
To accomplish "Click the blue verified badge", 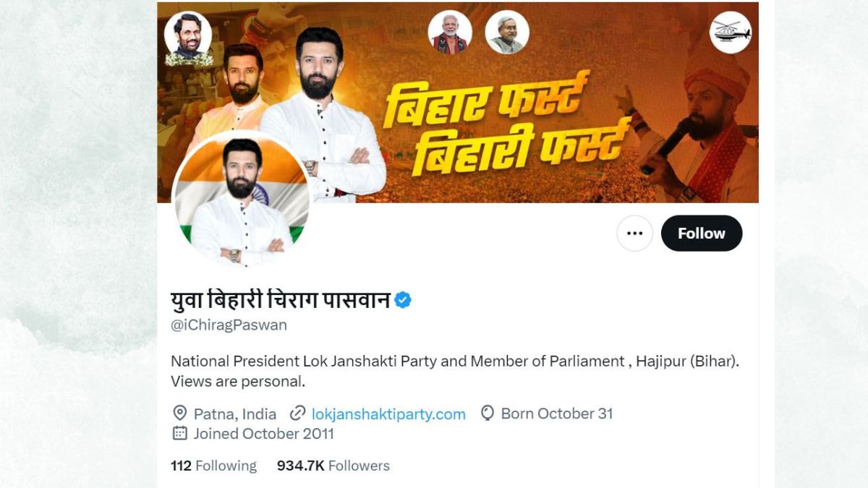I will [403, 300].
